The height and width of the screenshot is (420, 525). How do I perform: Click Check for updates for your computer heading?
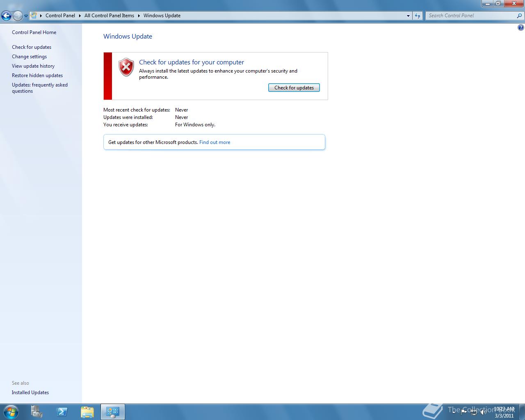pyautogui.click(x=192, y=62)
